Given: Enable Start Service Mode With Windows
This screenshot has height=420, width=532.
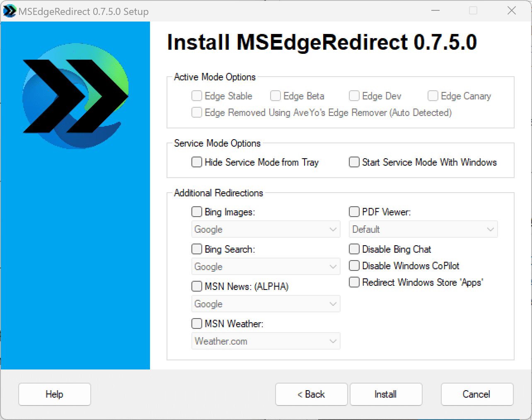Looking at the screenshot, I should coord(354,162).
